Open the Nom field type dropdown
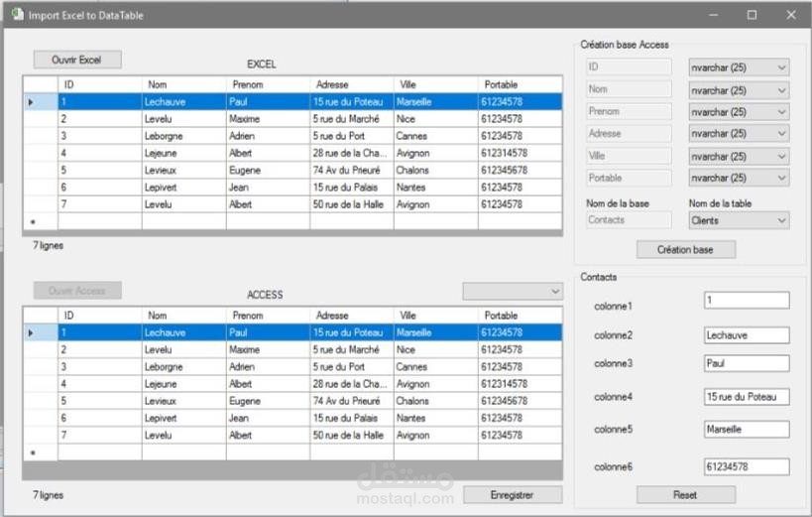 pyautogui.click(x=739, y=90)
